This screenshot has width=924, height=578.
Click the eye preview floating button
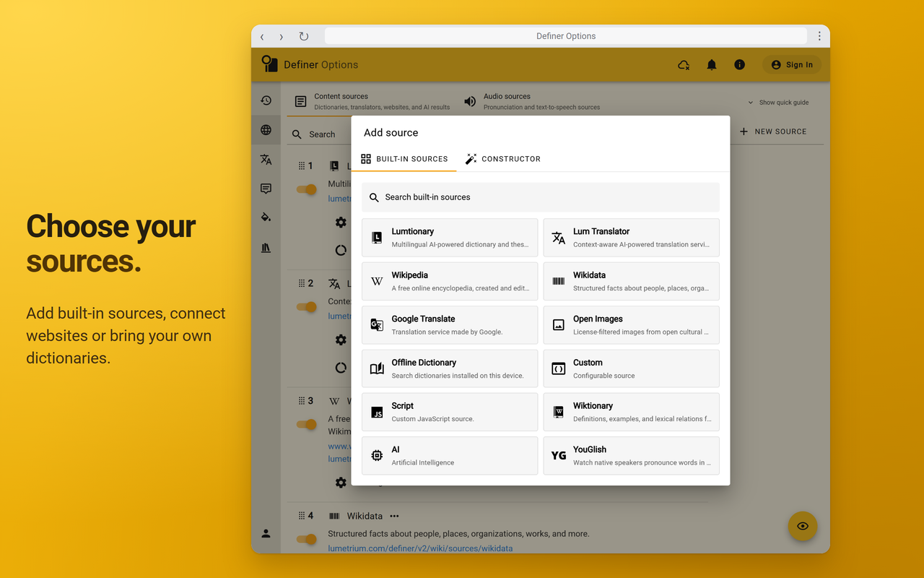coord(802,526)
